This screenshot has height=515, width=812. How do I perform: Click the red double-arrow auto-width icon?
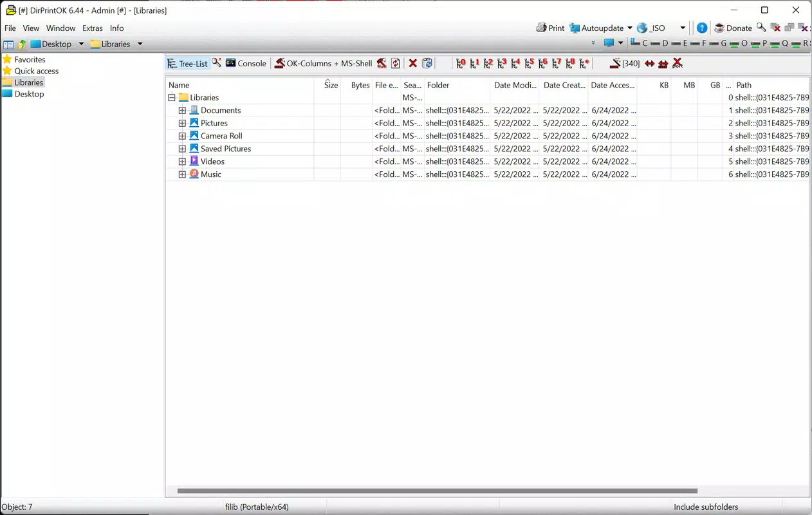tap(649, 63)
